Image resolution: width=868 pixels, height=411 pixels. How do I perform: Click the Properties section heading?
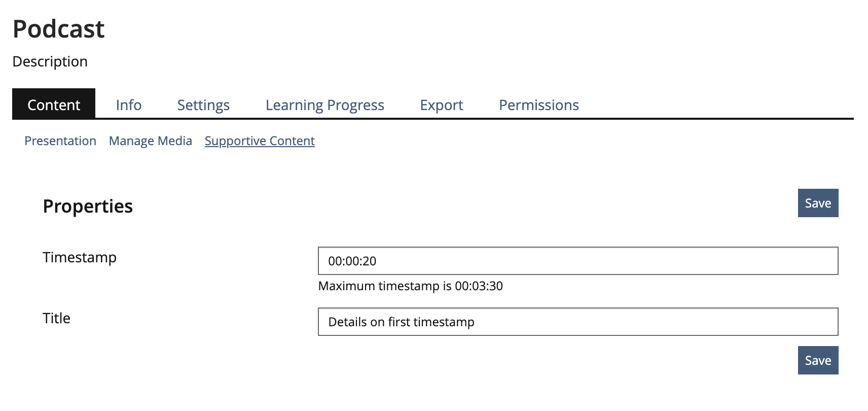88,206
